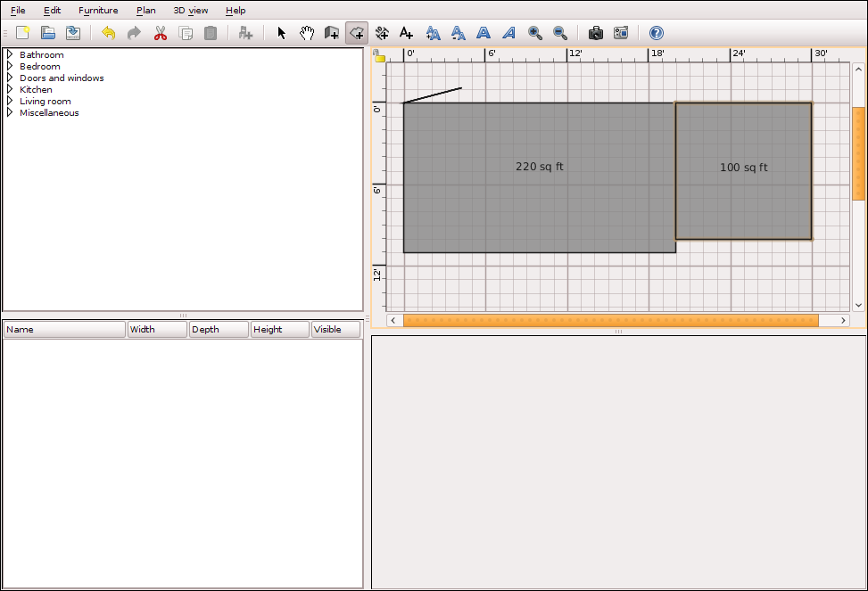Activate the Create dimensions tool
The height and width of the screenshot is (591, 868).
(x=382, y=33)
